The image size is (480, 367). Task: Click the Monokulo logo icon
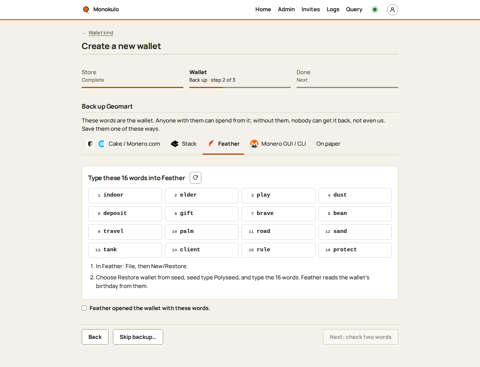click(86, 9)
